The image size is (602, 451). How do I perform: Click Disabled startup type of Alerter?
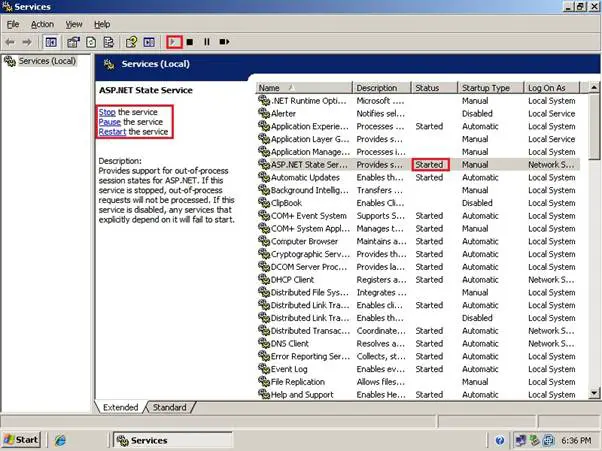(477, 114)
